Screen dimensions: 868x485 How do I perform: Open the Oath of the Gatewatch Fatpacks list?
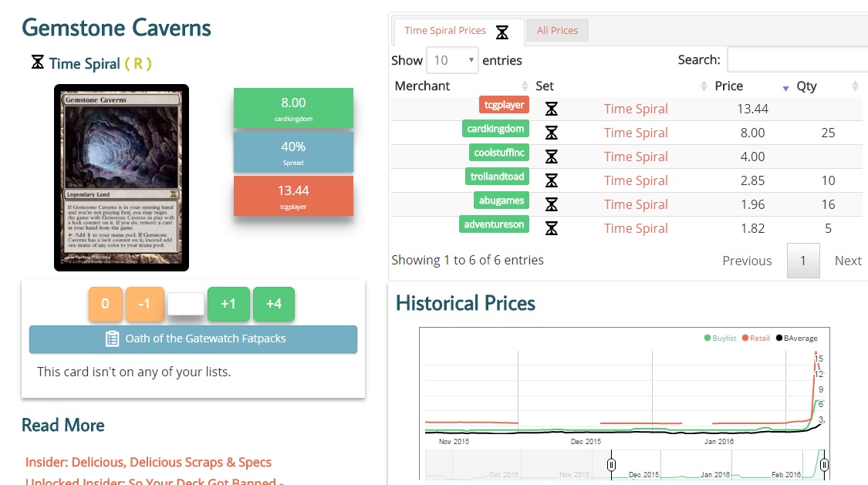tap(193, 338)
